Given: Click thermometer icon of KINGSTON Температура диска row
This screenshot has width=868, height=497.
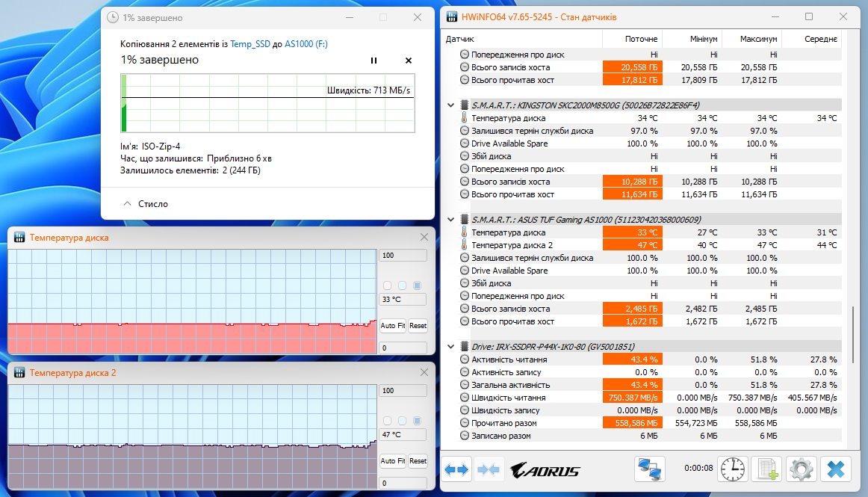Looking at the screenshot, I should coord(464,118).
